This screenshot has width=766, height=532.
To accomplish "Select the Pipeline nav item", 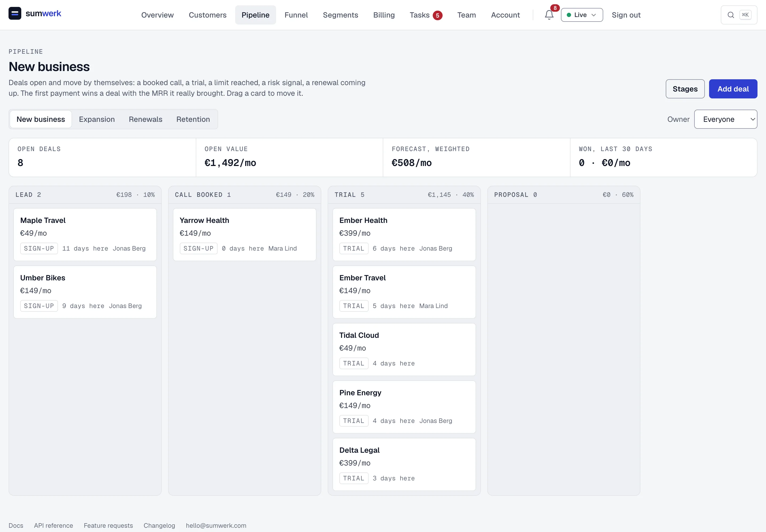I will click(x=255, y=15).
